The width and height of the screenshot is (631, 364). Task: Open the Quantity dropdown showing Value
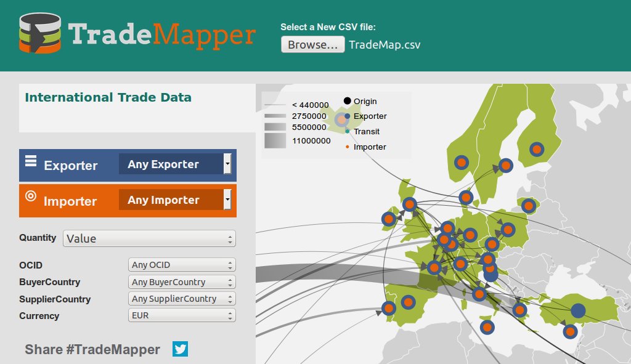(x=149, y=238)
